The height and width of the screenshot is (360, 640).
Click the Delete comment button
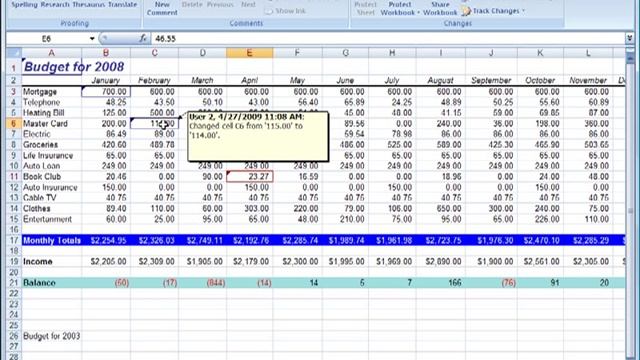point(191,4)
